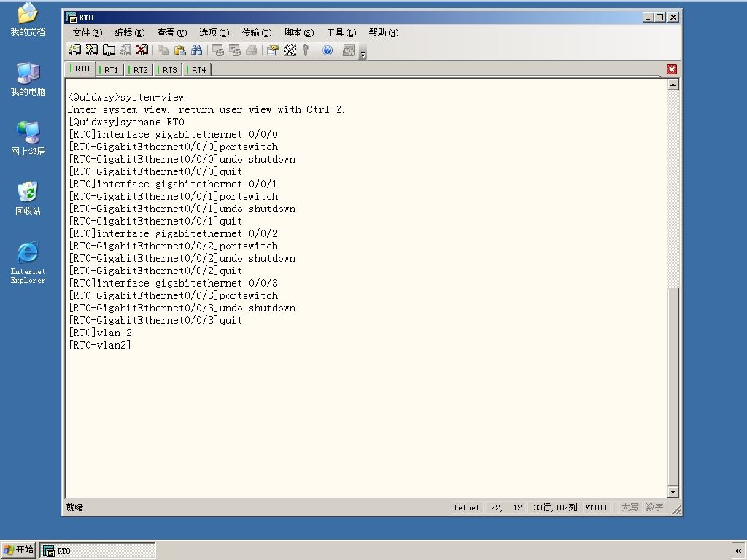Click the '[Quidway]sysname RT0' line
Screen dimensions: 747x560
(x=126, y=122)
